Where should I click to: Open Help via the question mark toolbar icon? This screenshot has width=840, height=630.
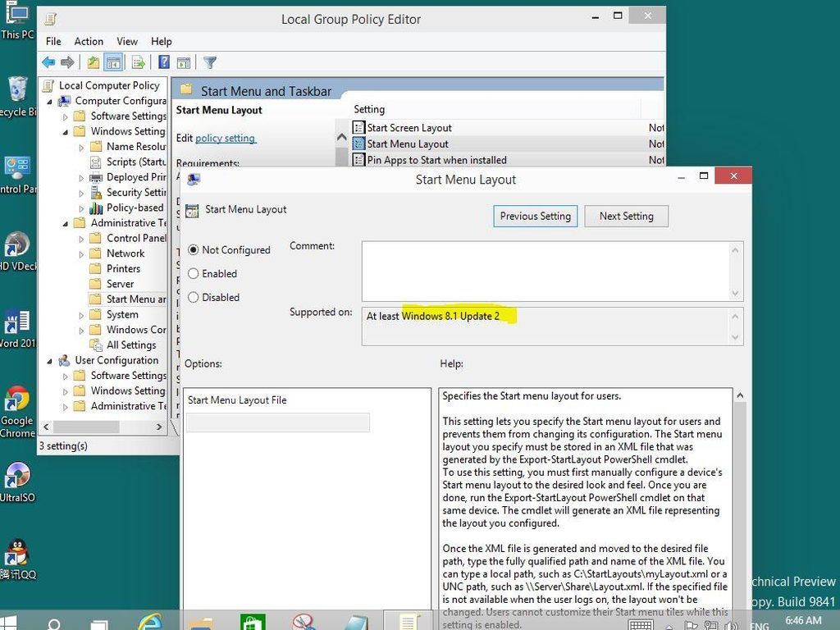[x=164, y=62]
